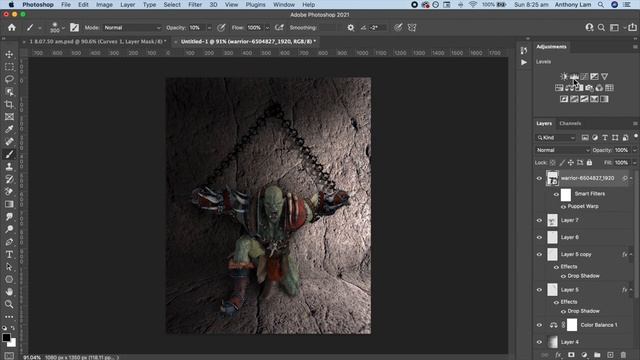Click the Color Balance 1 mask thumbnail

pyautogui.click(x=572, y=325)
